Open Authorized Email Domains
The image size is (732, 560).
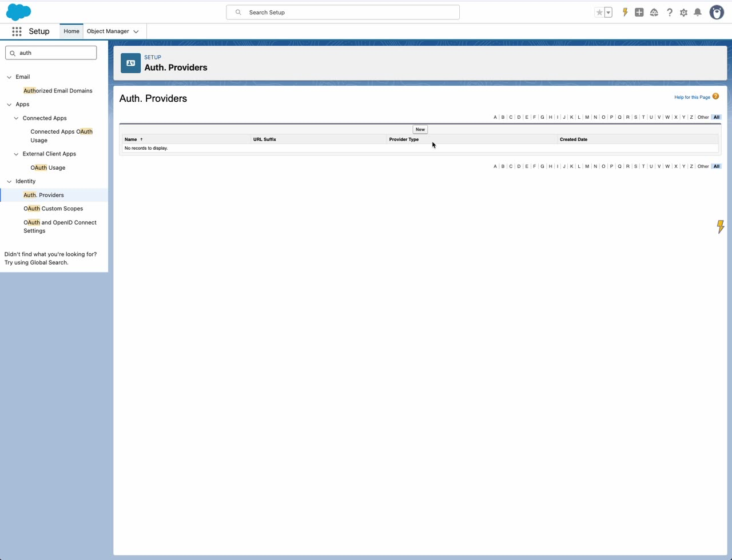coord(58,91)
